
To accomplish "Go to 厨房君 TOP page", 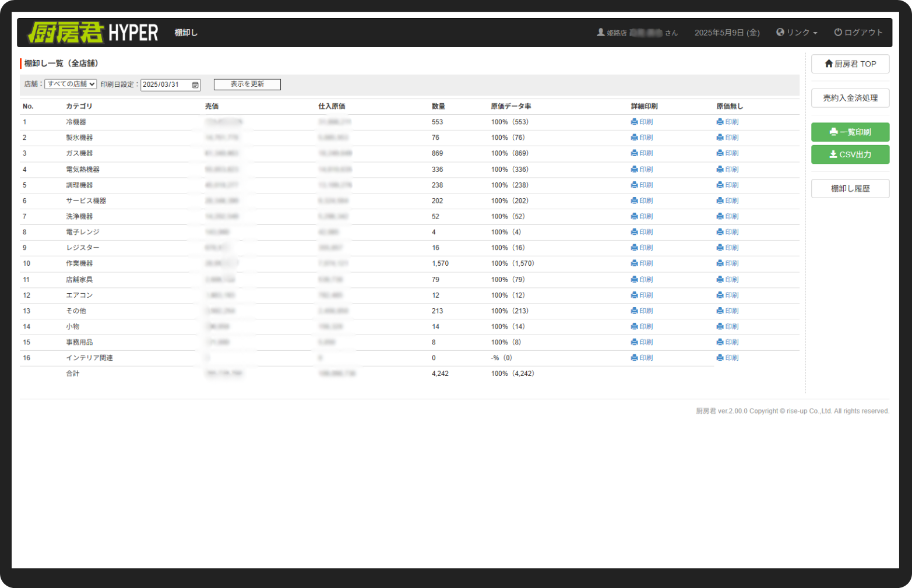I will pos(850,64).
